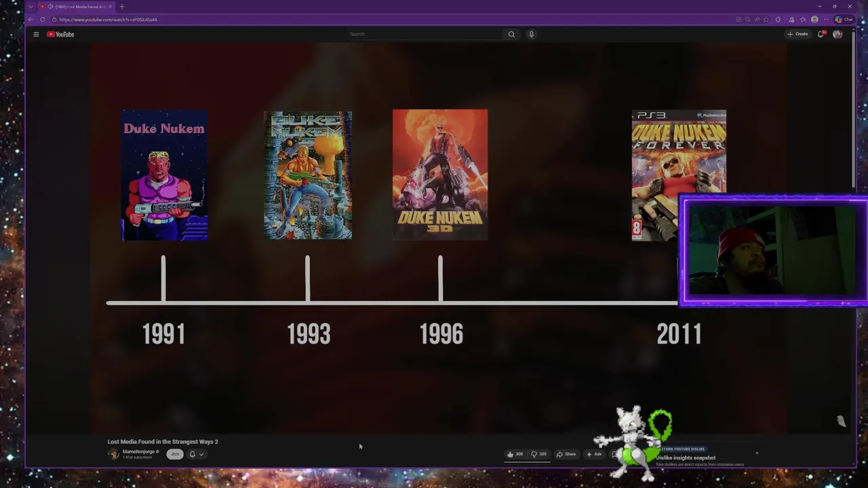This screenshot has width=868, height=488.
Task: Click the Ask button under the video
Action: coord(594,454)
